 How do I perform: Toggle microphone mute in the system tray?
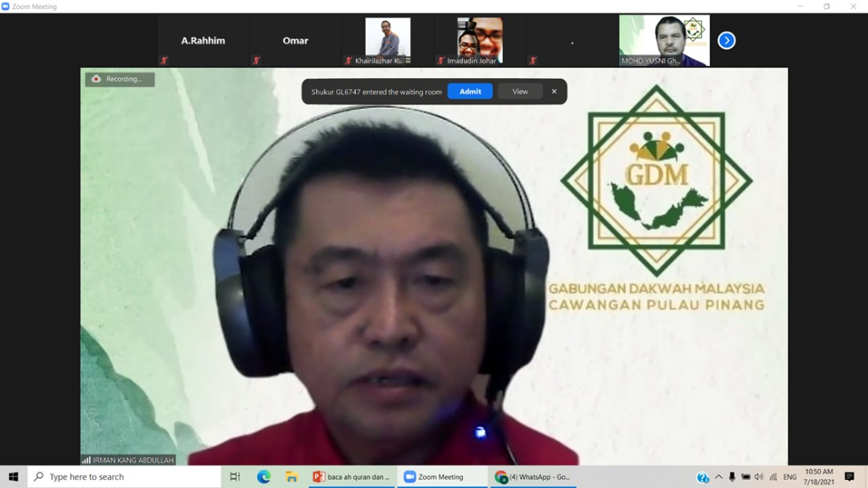coord(731,476)
